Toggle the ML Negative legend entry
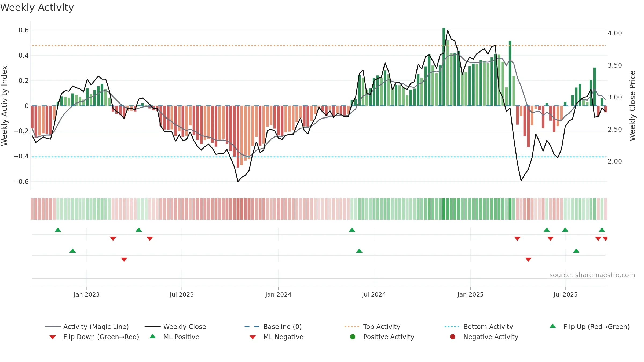644x362 pixels. [x=276, y=337]
